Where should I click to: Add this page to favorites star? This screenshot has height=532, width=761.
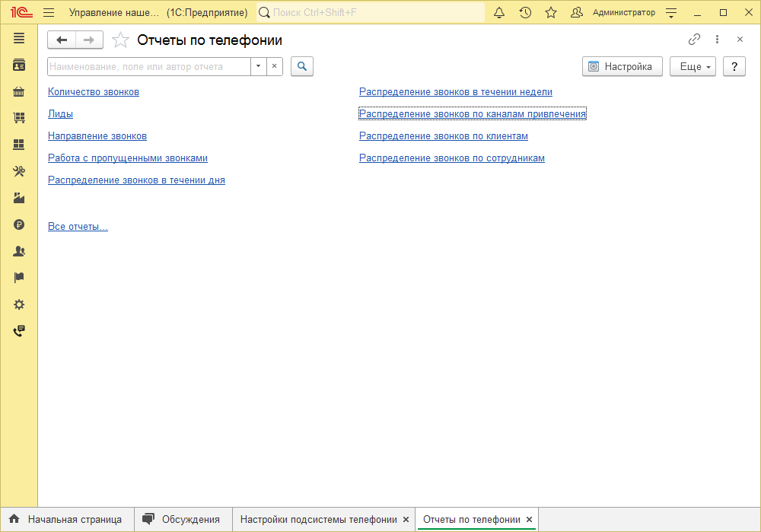[120, 40]
